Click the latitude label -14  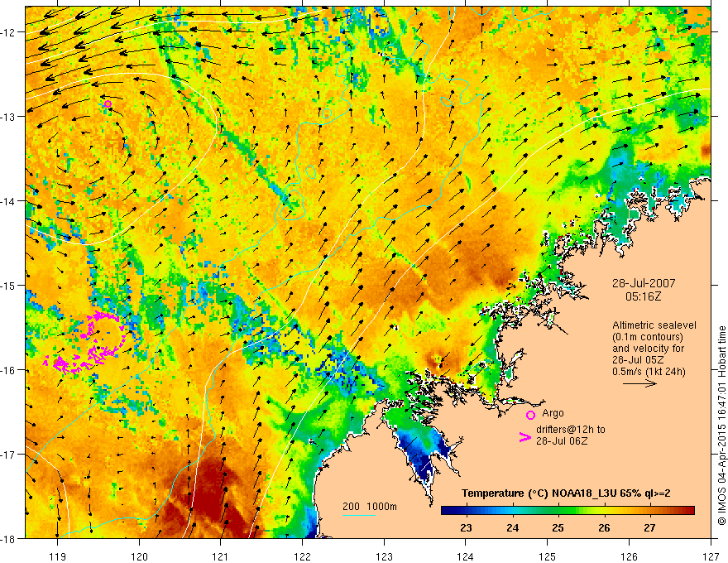tap(9, 200)
